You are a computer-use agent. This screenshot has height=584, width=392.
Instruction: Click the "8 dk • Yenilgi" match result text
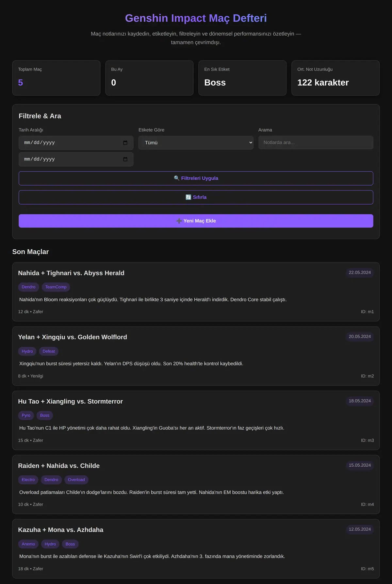tap(31, 376)
